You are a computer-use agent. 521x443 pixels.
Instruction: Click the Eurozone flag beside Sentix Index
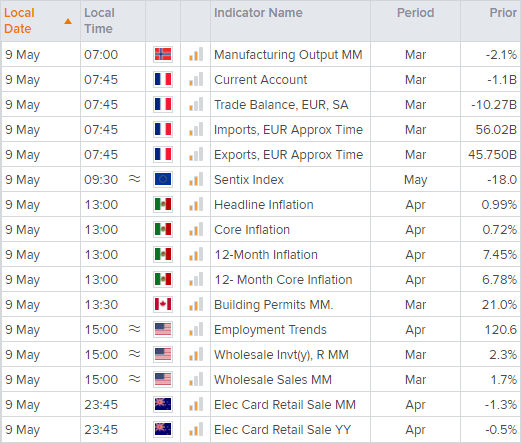coord(163,179)
